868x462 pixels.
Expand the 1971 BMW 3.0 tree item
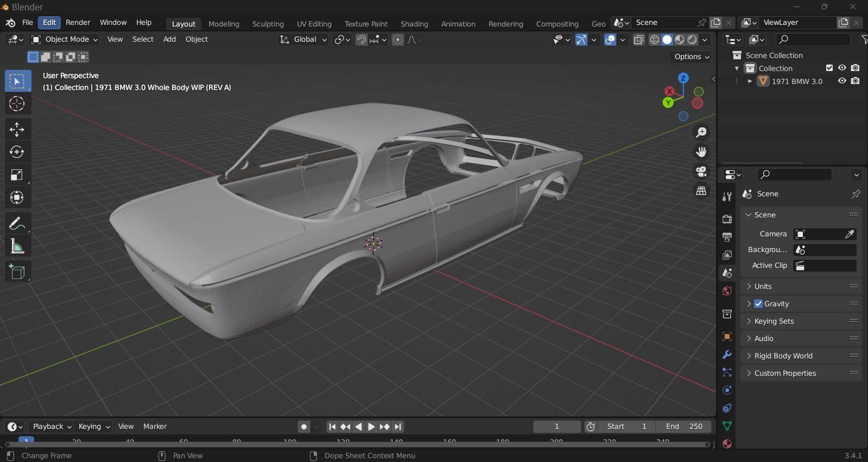pos(750,81)
